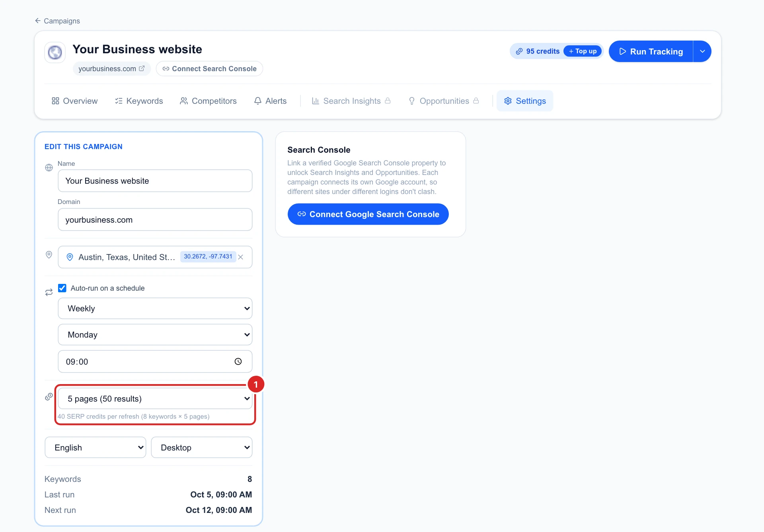Click the campaign globe avatar icon
Viewport: 764px width, 532px height.
point(55,52)
